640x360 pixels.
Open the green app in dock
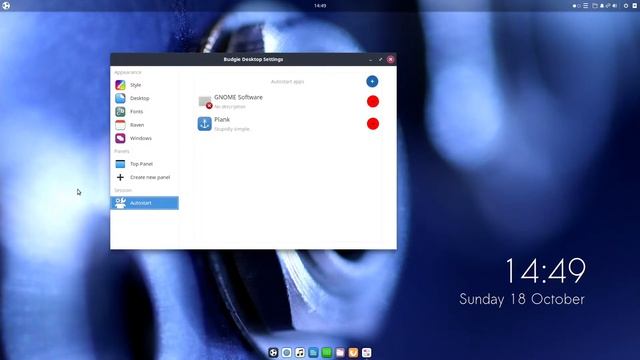click(x=327, y=352)
